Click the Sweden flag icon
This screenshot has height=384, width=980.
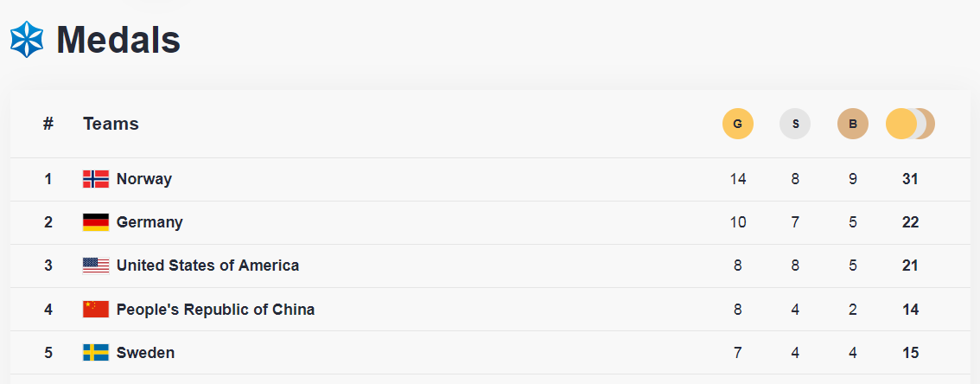[96, 352]
